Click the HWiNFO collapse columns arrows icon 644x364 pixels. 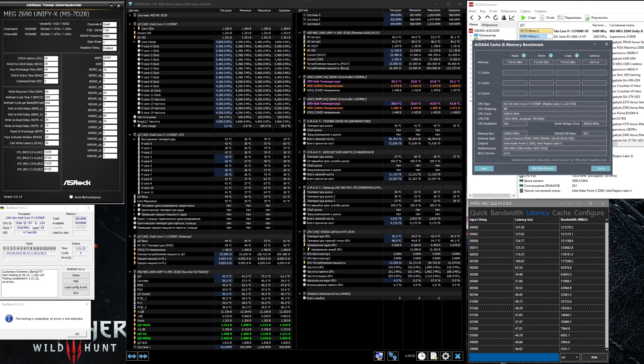click(143, 356)
